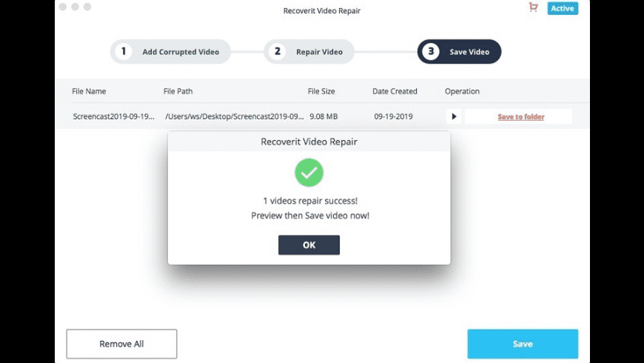The image size is (644, 363).
Task: Click the Active license badge
Action: 563,8
